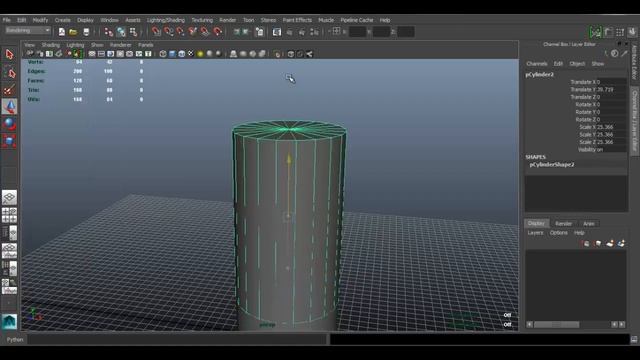This screenshot has width=640, height=360.
Task: Click the Y coordinate input field
Action: (381, 32)
